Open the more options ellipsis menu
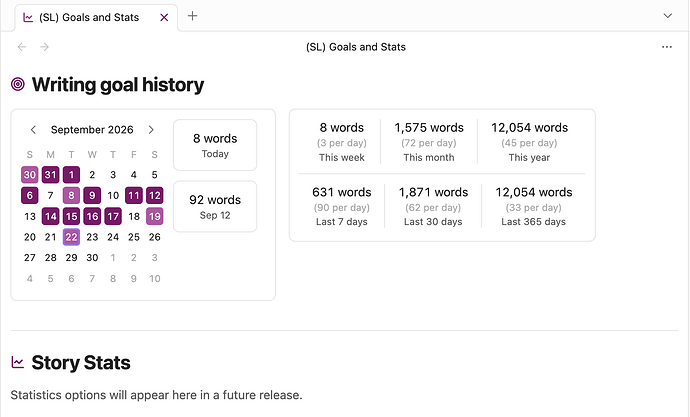The height and width of the screenshot is (417, 690). (x=667, y=47)
